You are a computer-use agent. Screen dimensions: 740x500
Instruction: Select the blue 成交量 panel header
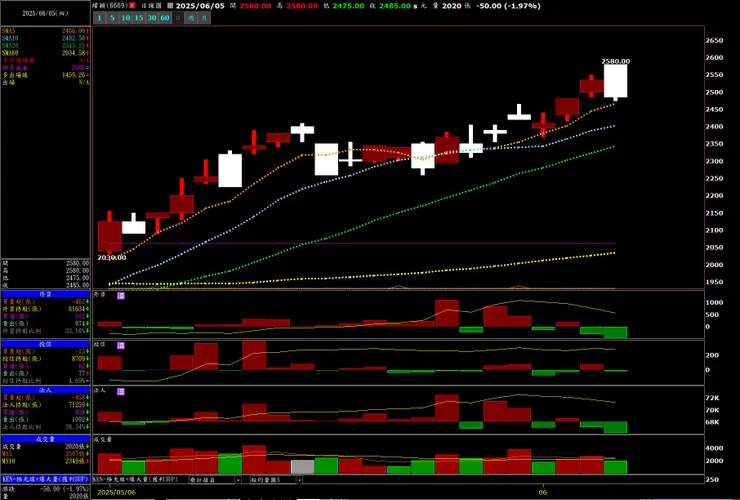point(45,439)
